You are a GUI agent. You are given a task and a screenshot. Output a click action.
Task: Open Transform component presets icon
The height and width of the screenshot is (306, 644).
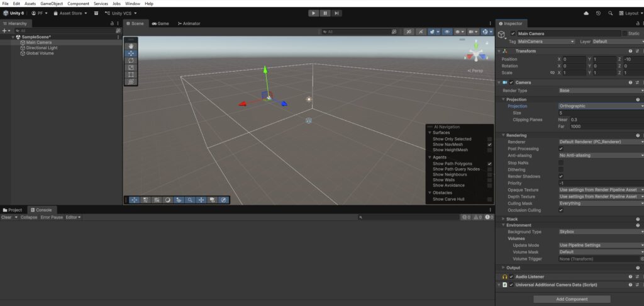click(x=638, y=51)
